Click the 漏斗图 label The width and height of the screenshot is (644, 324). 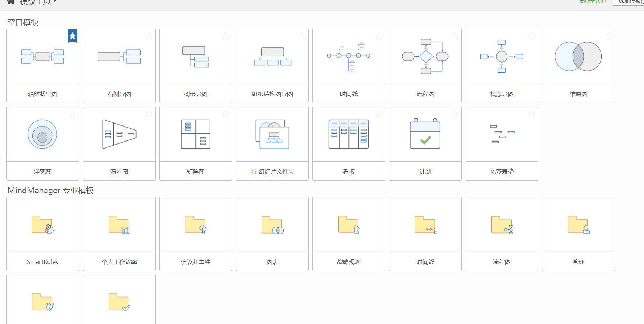point(119,172)
